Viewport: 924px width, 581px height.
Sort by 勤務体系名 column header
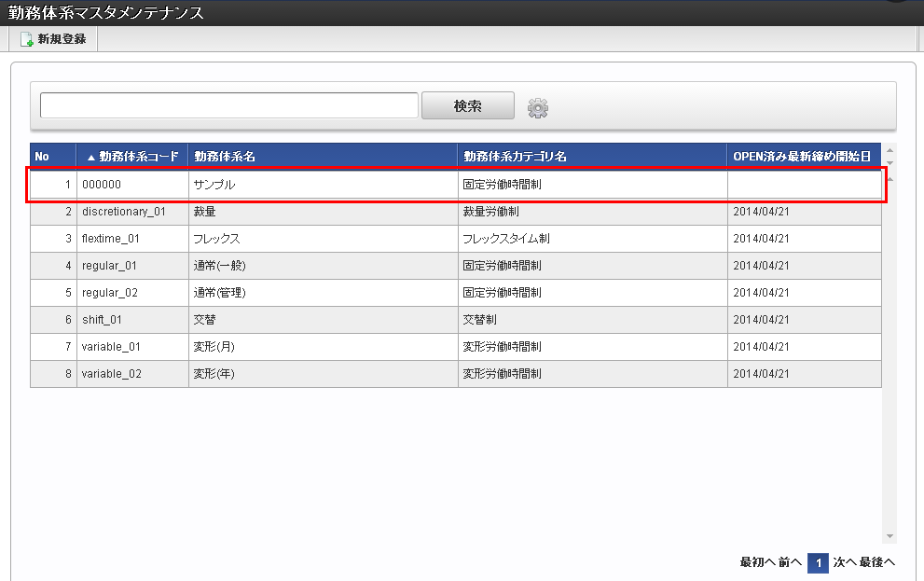point(224,157)
